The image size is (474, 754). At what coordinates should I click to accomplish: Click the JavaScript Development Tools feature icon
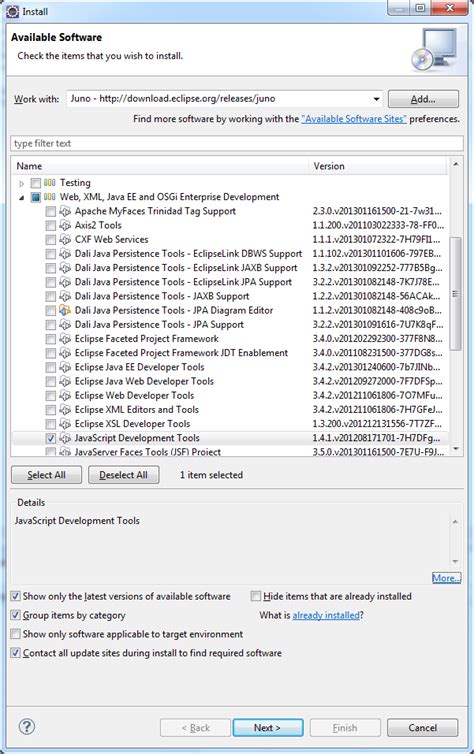point(65,438)
